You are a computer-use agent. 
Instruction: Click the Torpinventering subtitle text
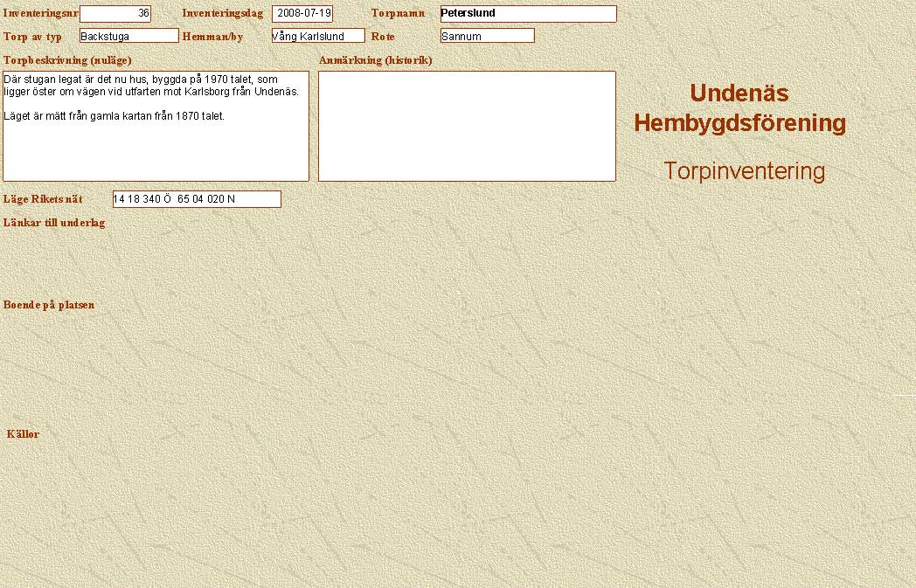[x=744, y=171]
